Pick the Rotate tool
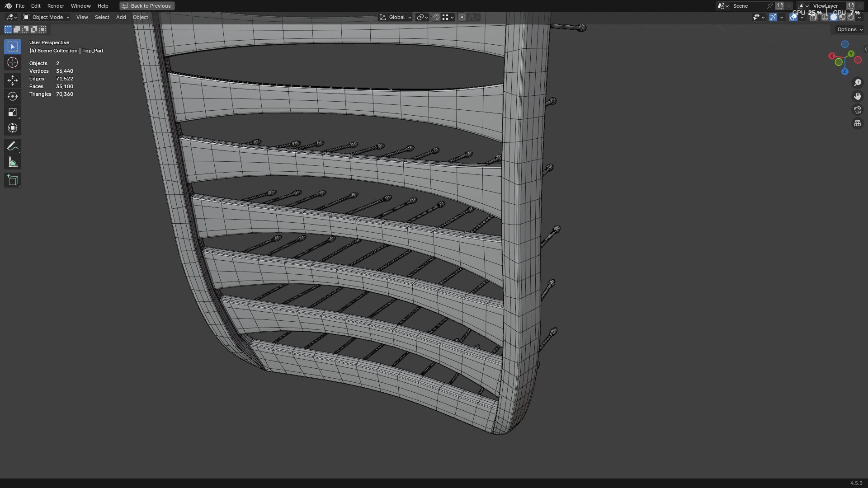 (13, 96)
